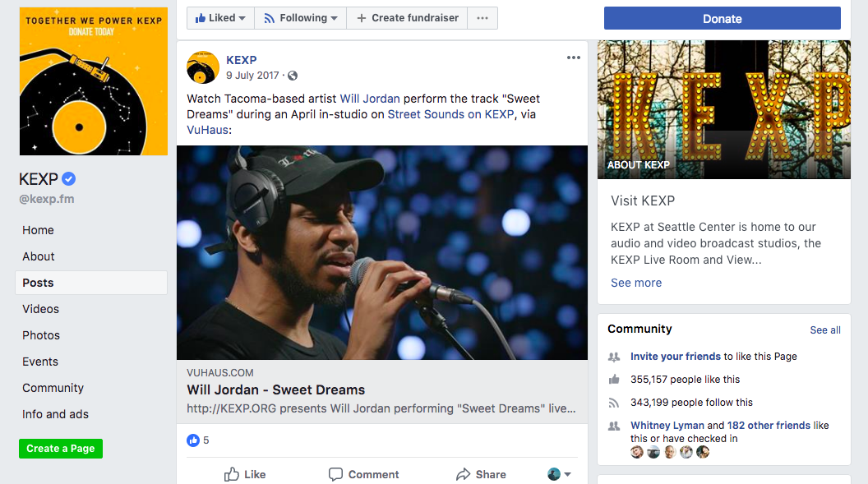868x484 pixels.
Task: Click the RSS icon beside follow count
Action: pos(614,403)
